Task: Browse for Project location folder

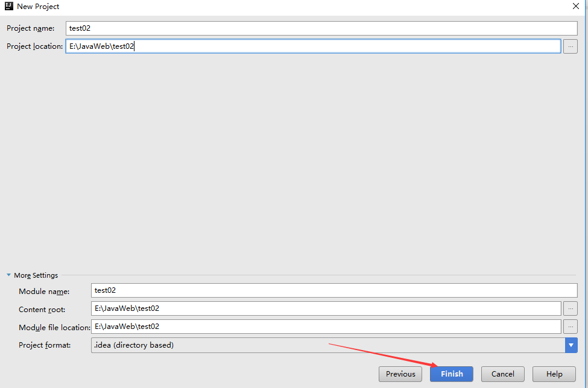Action: point(570,46)
